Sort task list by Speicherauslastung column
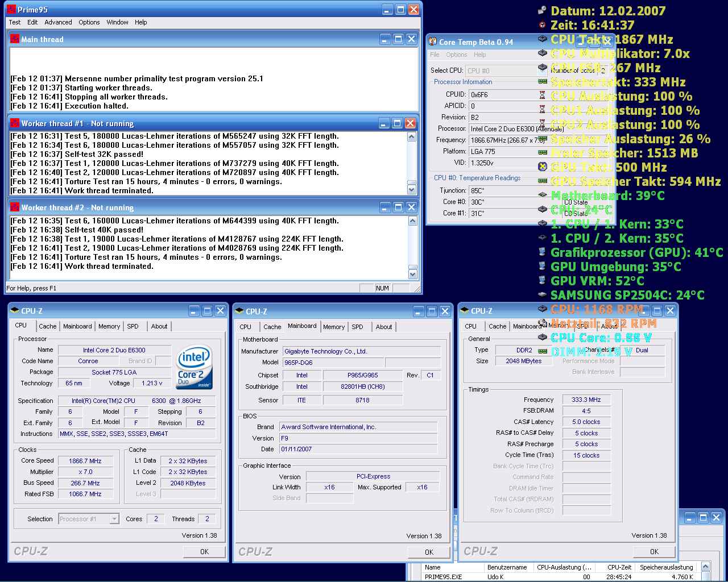The image size is (728, 582). pyautogui.click(x=665, y=567)
